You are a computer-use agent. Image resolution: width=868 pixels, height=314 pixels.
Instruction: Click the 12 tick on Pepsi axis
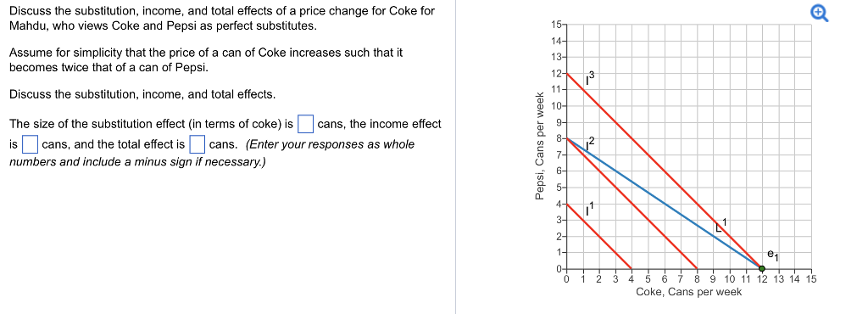click(556, 73)
